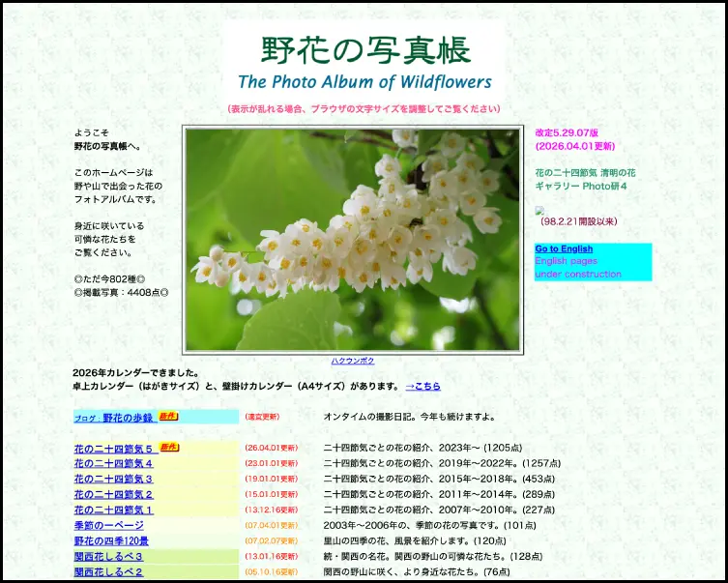Click the 新作 badge beside 野花の歩録
This screenshot has width=728, height=583.
[168, 417]
